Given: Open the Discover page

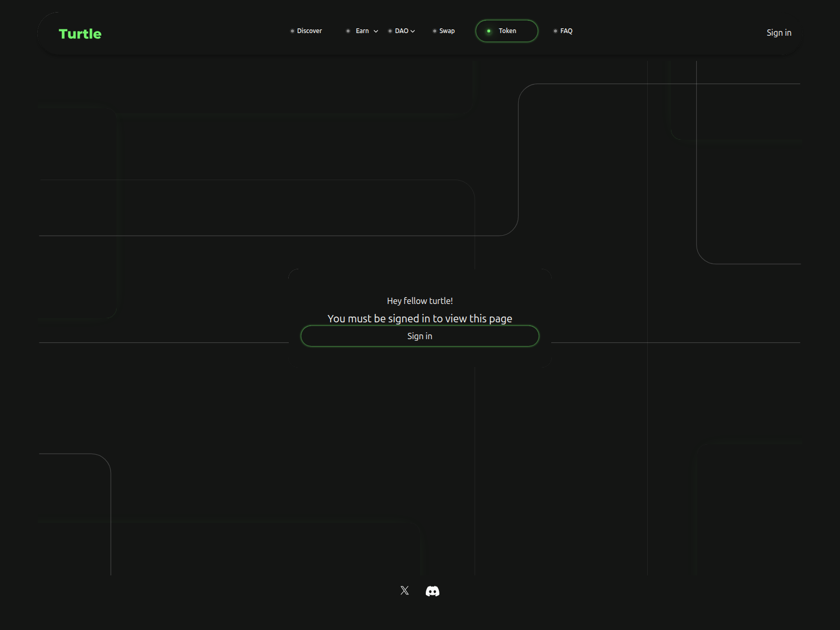Looking at the screenshot, I should pos(309,31).
